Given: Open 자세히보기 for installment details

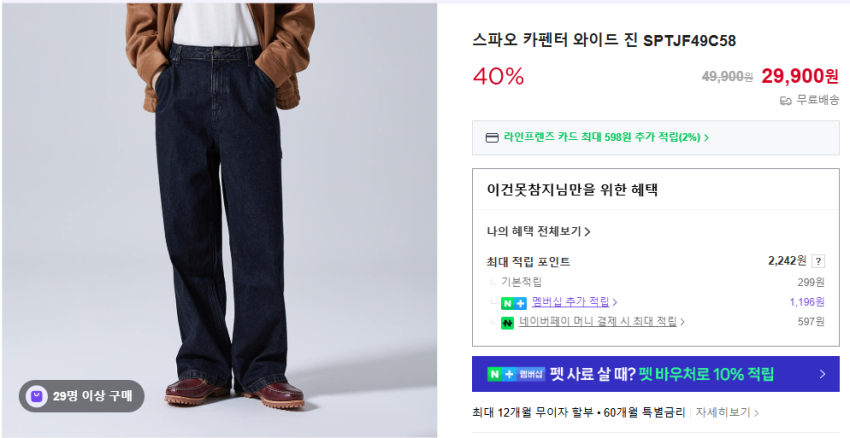Looking at the screenshot, I should pos(726,413).
